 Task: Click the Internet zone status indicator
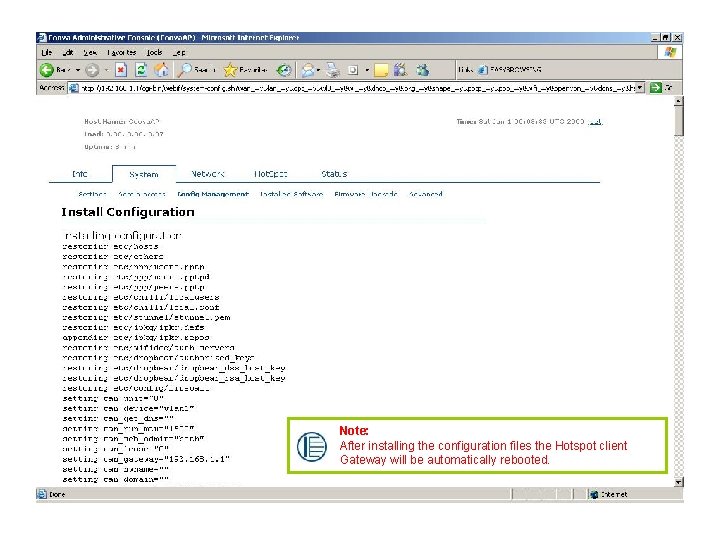click(x=609, y=495)
